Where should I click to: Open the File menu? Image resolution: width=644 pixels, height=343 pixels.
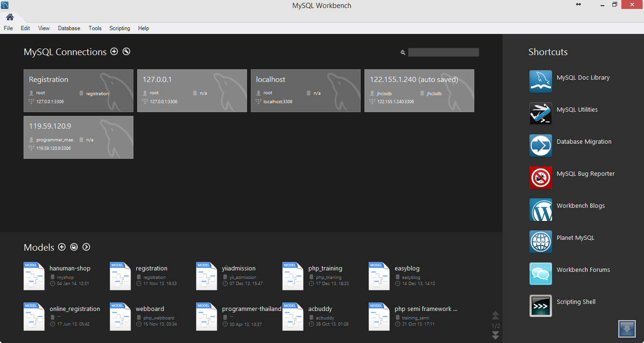click(x=8, y=28)
